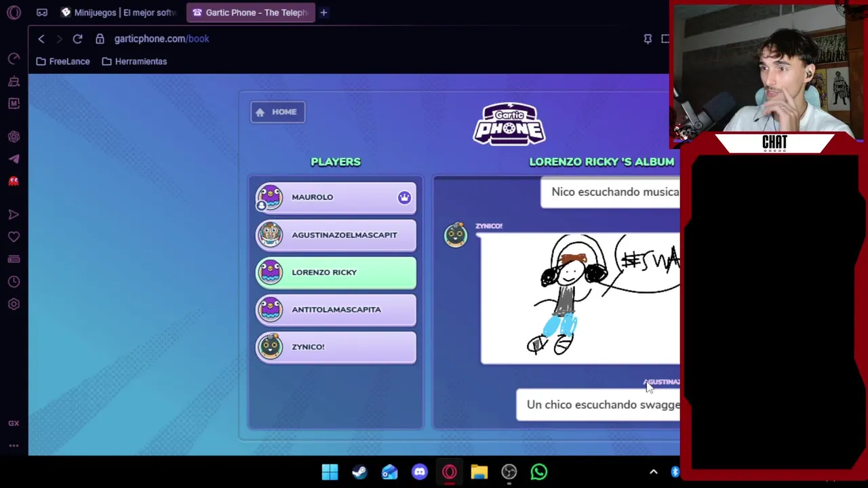Image resolution: width=868 pixels, height=488 pixels.
Task: Click ZYNICO!'s avatar in player list
Action: coord(270,346)
